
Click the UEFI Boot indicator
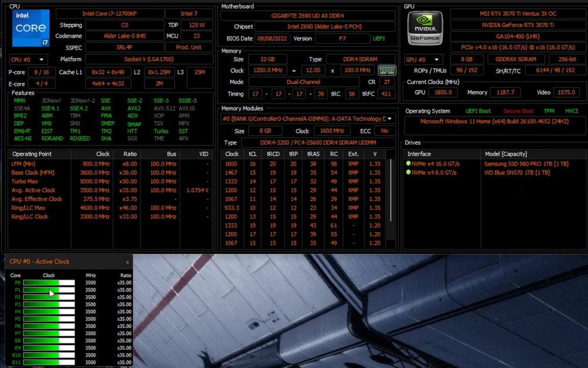(x=477, y=111)
